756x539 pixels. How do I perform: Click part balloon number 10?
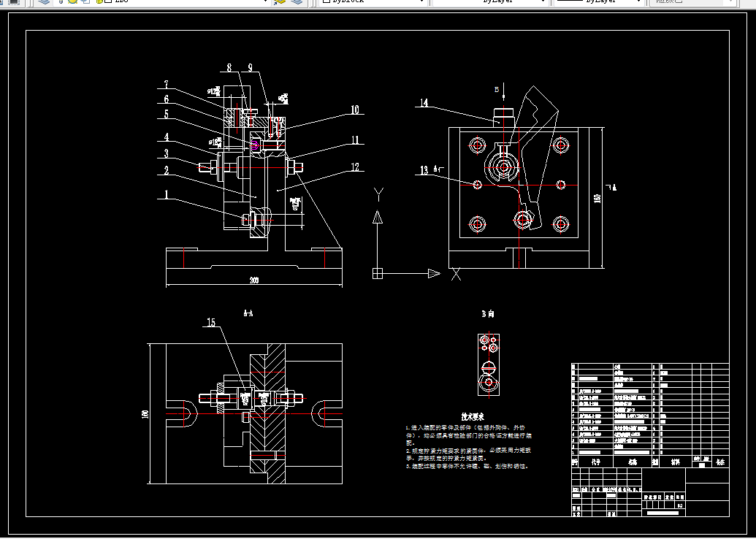(355, 110)
